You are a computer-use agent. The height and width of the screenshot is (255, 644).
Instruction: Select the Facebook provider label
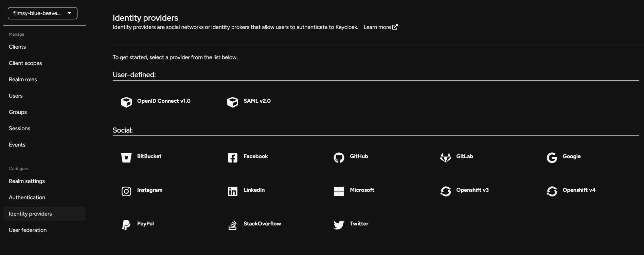256,156
